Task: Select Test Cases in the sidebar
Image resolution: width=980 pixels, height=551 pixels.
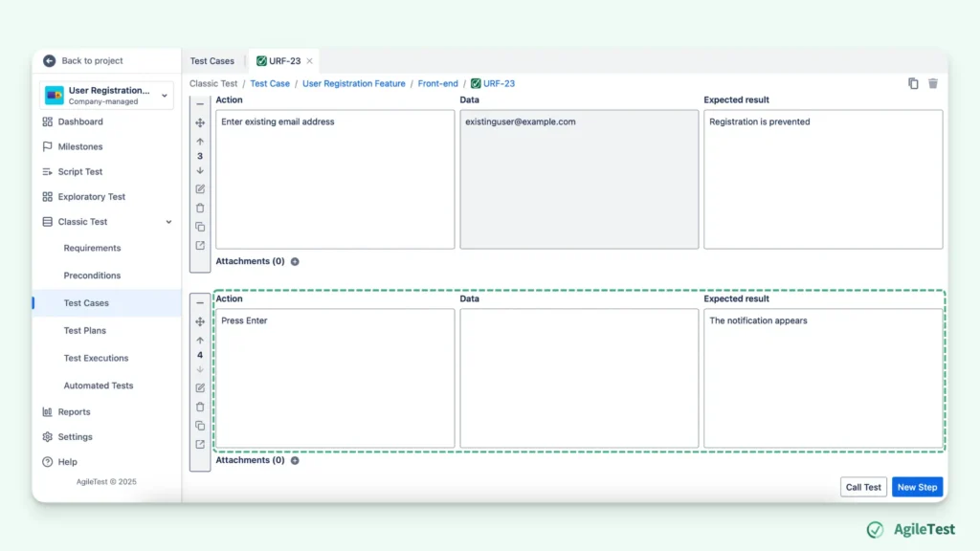Action: click(x=106, y=303)
